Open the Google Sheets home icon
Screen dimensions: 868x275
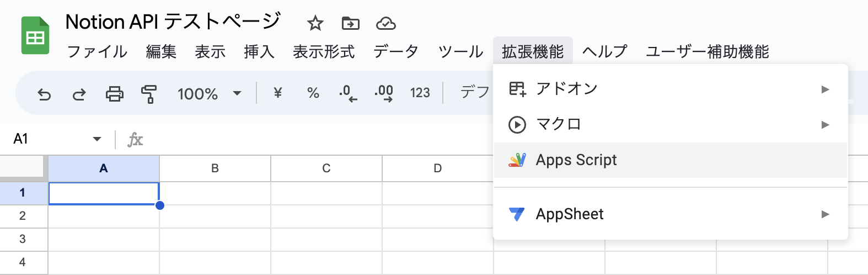(x=35, y=36)
